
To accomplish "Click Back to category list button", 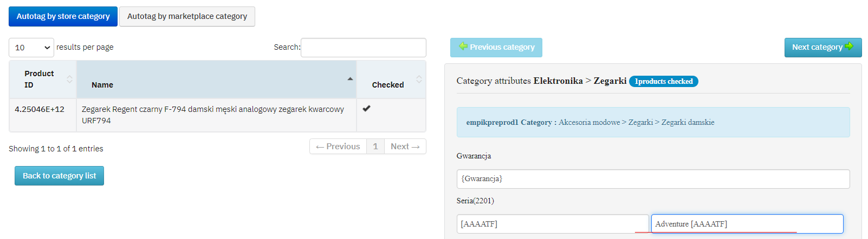I will coord(59,176).
